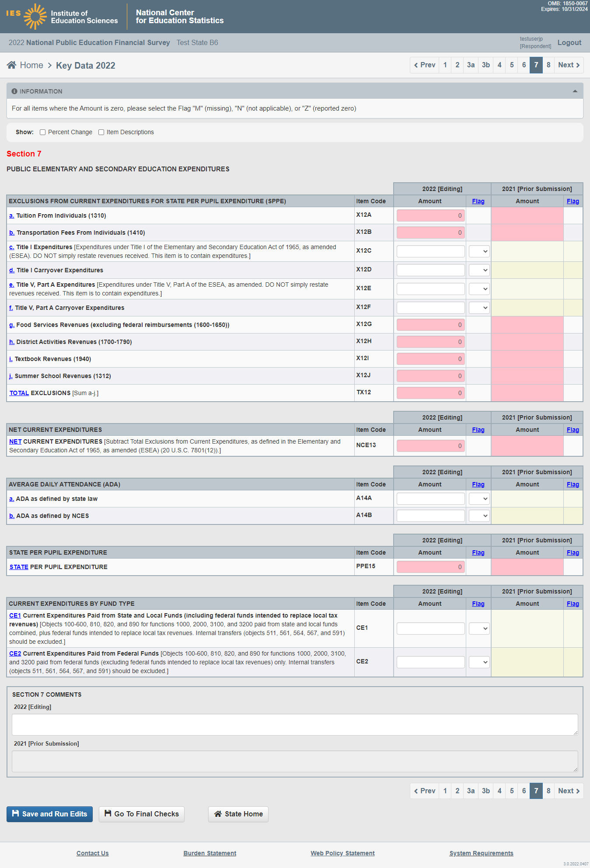Open the X12F Title V Carryover flag dropdown
The width and height of the screenshot is (590, 868).
(x=479, y=308)
